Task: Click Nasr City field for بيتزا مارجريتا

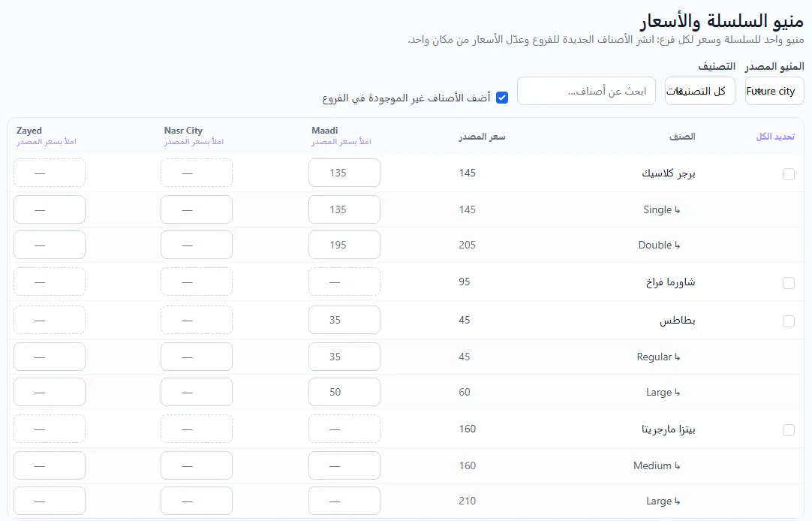Action: (197, 429)
